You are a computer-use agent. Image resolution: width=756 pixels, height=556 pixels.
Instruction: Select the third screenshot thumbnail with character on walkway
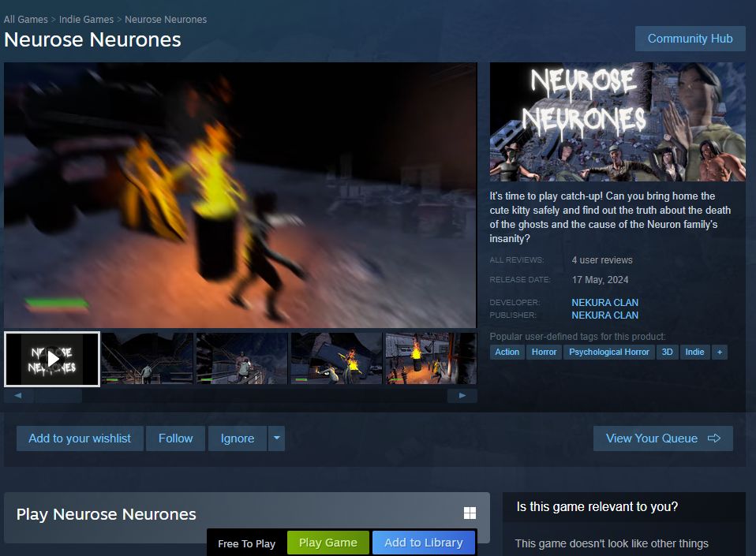pos(242,359)
